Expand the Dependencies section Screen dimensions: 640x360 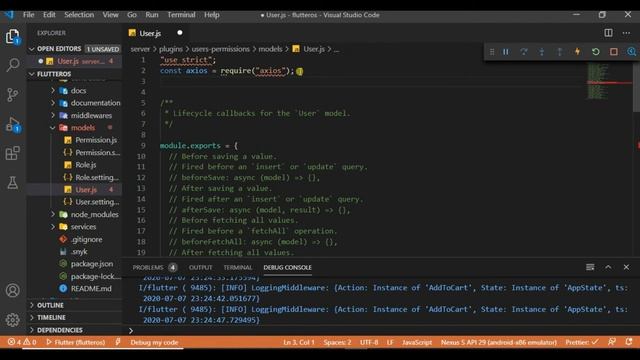pyautogui.click(x=32, y=330)
